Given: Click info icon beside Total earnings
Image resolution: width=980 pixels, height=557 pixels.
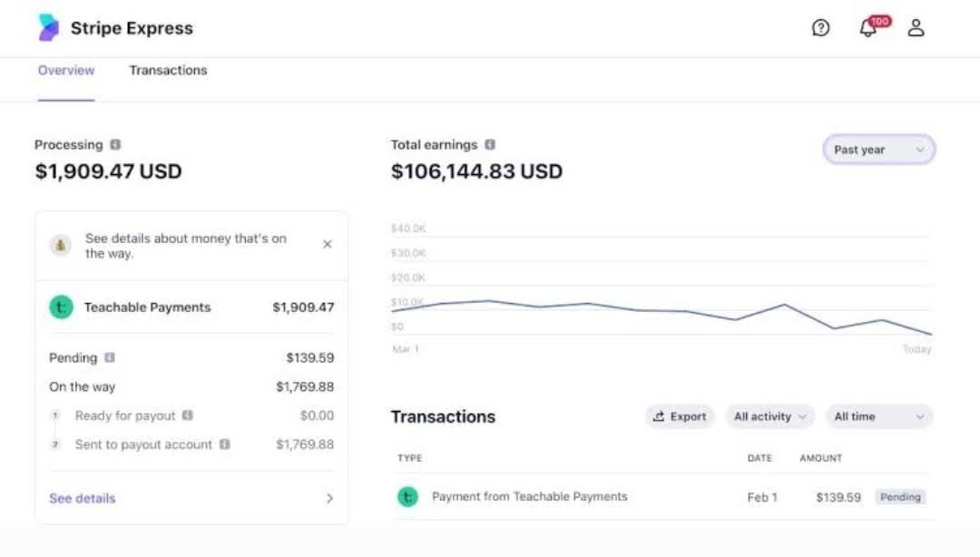Looking at the screenshot, I should 490,145.
